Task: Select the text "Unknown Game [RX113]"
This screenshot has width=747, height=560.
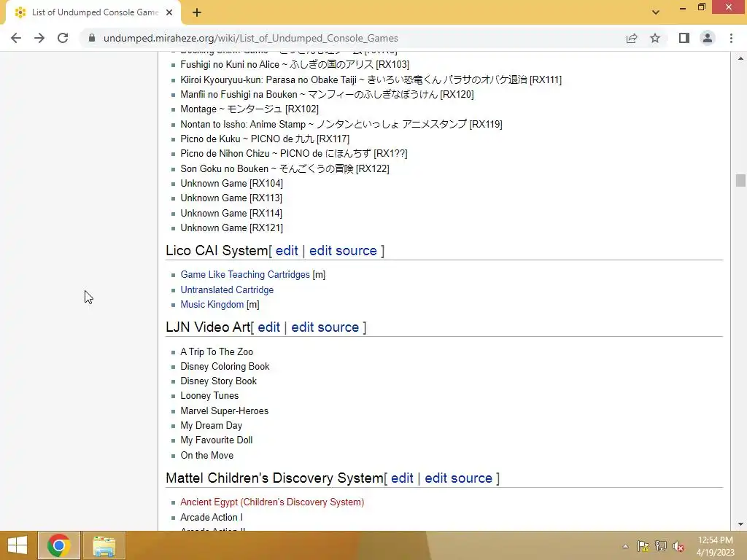Action: pyautogui.click(x=231, y=198)
